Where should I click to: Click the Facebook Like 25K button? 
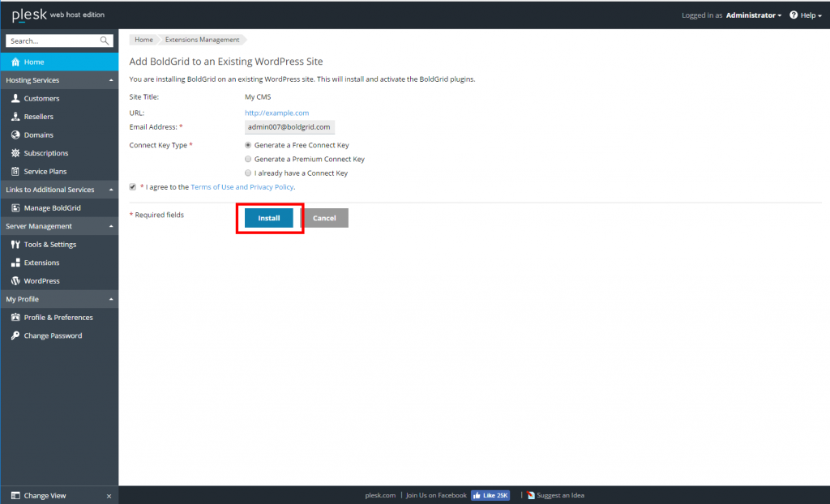coord(490,496)
